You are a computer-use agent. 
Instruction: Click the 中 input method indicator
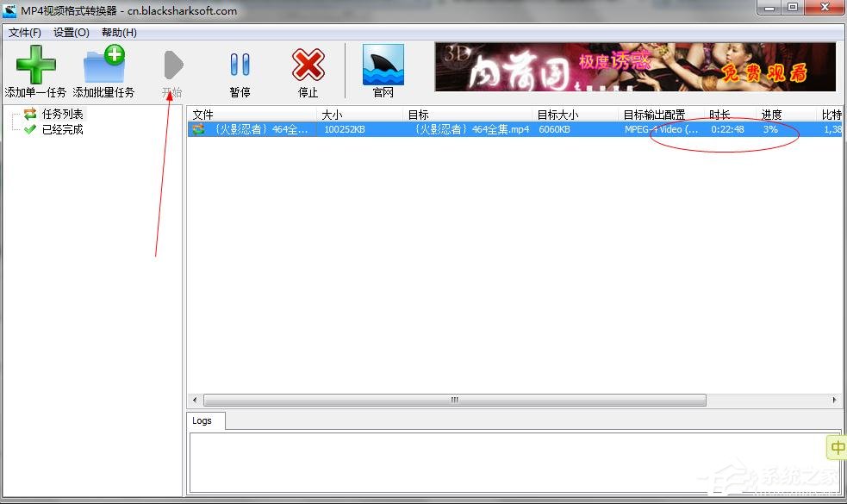[837, 447]
